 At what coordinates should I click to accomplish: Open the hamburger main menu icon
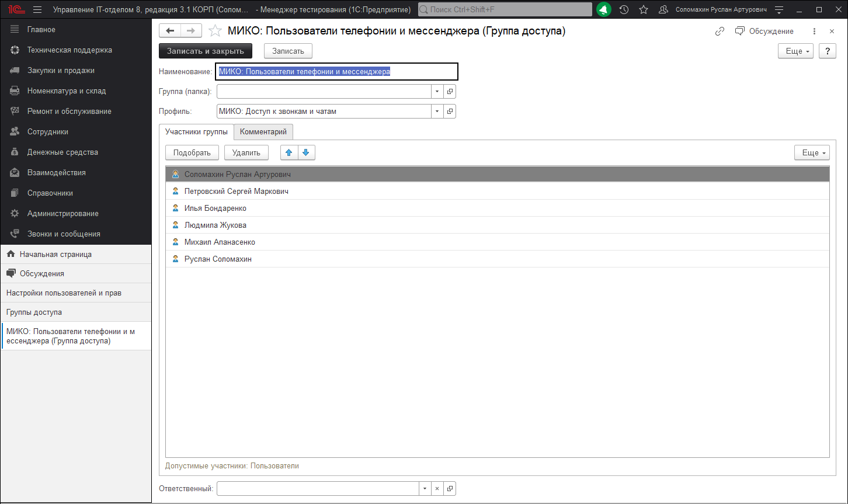coord(37,10)
